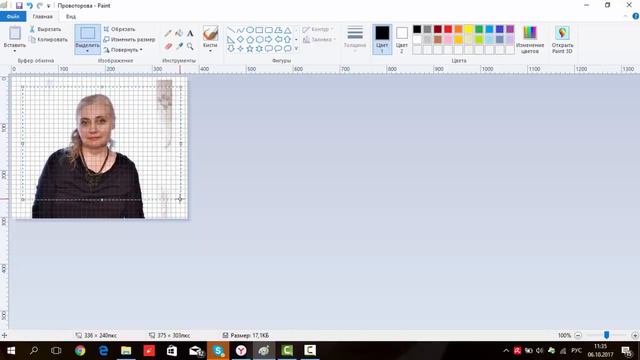
Task: Click the Undo arrow in title bar
Action: pyautogui.click(x=29, y=6)
